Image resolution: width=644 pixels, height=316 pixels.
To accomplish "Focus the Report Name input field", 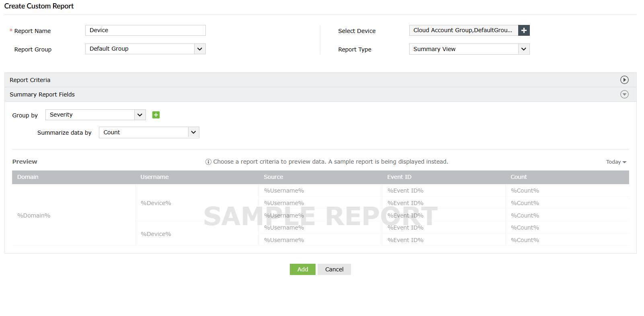I will point(146,31).
